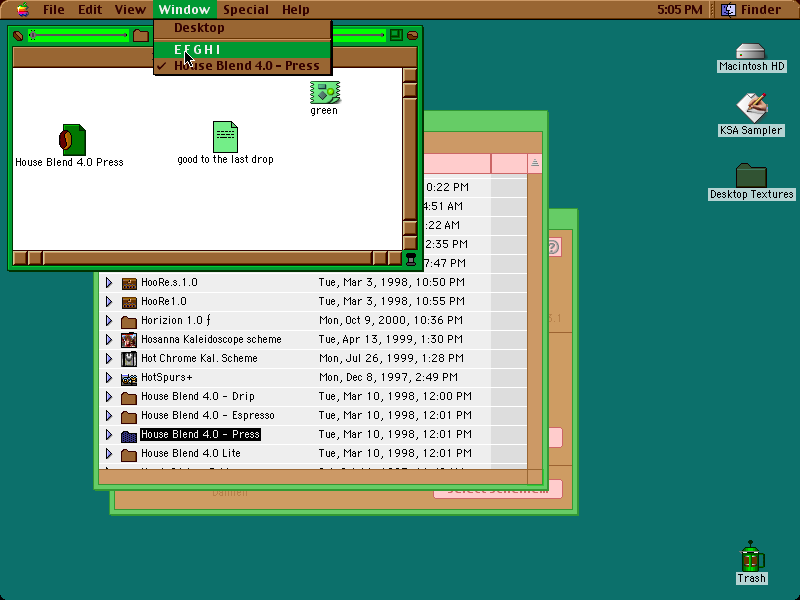
Task: Expand the House Blend 4.0 Lite folder triangle
Action: (109, 454)
